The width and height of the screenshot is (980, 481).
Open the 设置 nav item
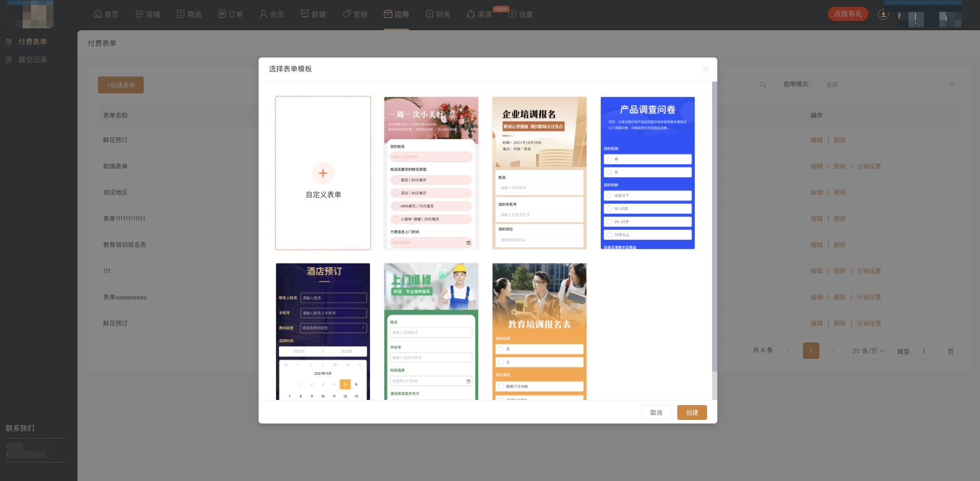click(521, 14)
